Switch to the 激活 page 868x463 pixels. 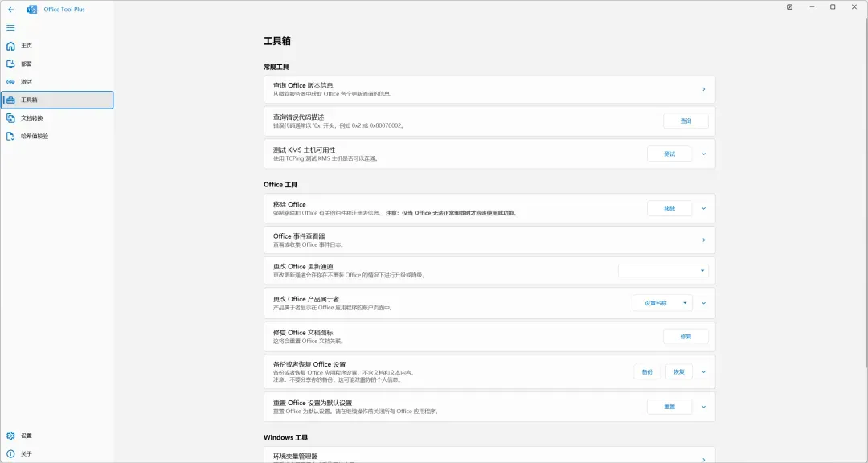pyautogui.click(x=57, y=82)
